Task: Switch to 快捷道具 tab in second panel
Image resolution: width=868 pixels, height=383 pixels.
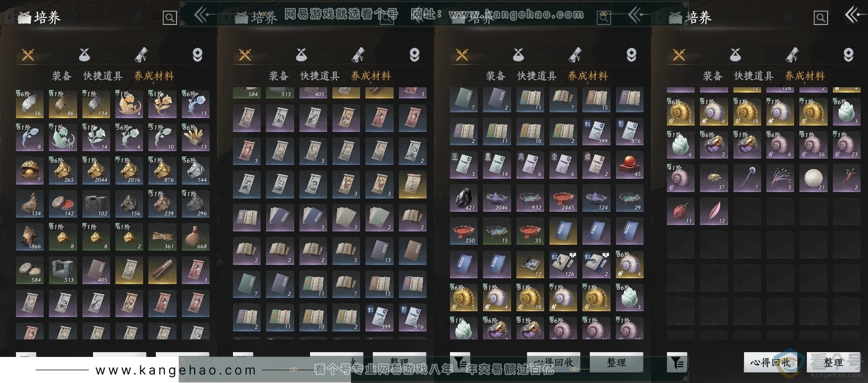Action: [x=320, y=76]
